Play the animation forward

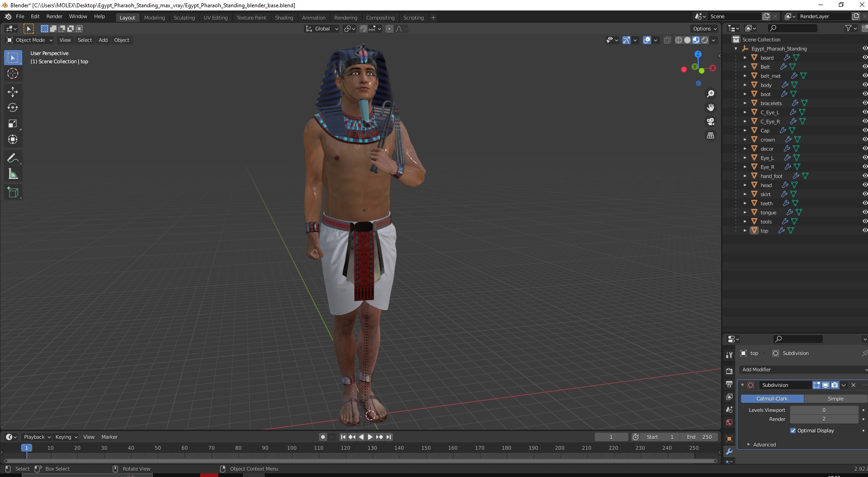point(370,437)
